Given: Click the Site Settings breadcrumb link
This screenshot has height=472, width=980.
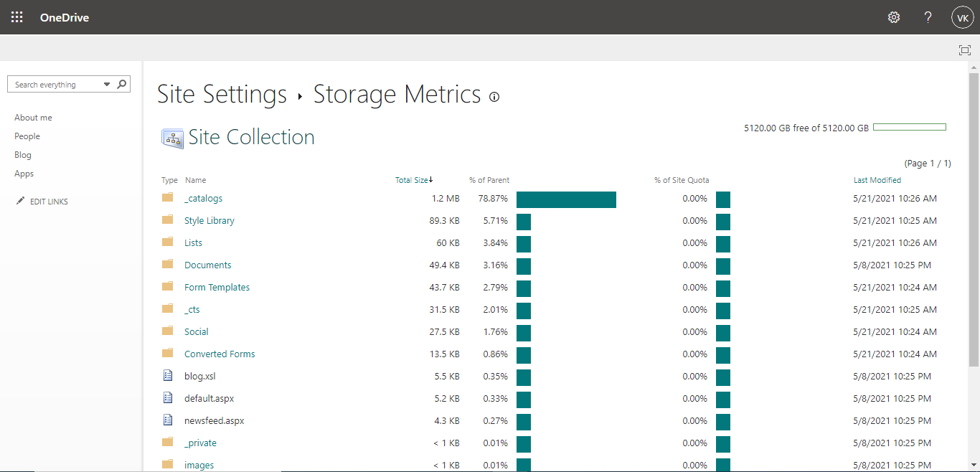Looking at the screenshot, I should (x=222, y=95).
